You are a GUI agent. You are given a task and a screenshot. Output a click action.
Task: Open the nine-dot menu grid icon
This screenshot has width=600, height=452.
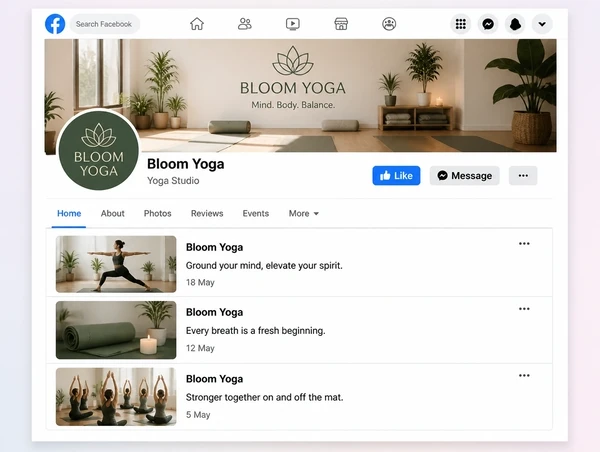tap(461, 24)
